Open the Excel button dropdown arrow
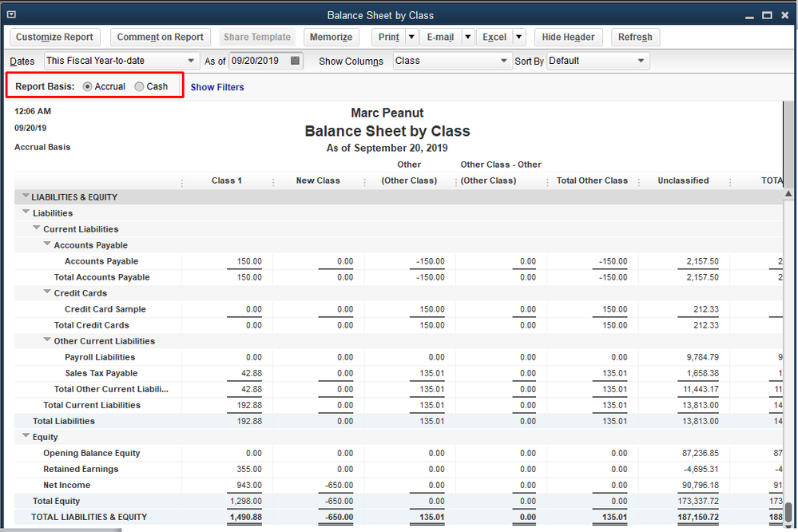The image size is (798, 532). 518,37
